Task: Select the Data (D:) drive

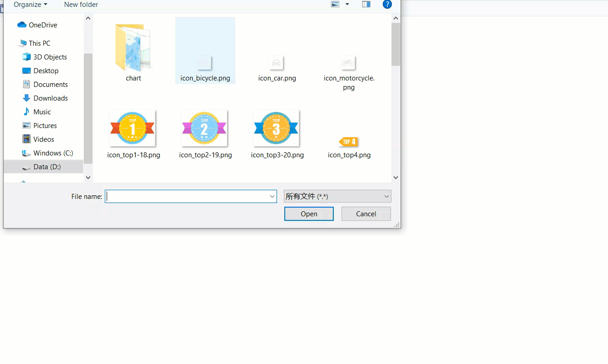Action: (x=46, y=166)
